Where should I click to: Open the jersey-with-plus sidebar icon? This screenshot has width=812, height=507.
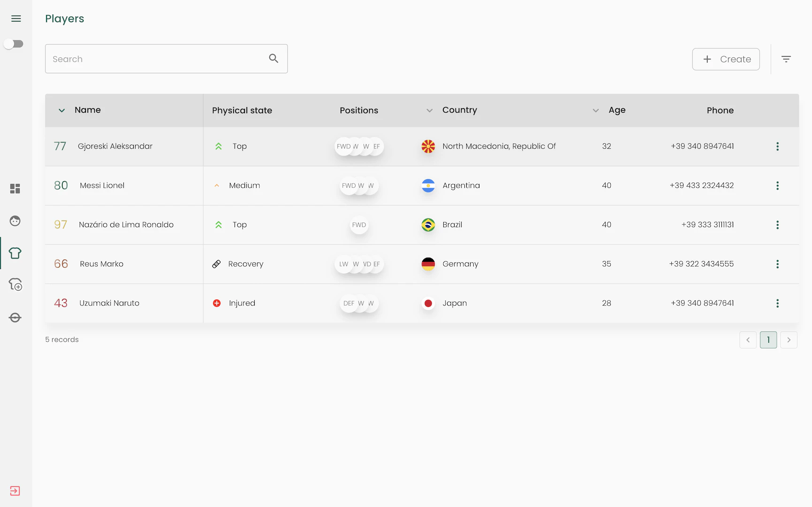point(15,284)
